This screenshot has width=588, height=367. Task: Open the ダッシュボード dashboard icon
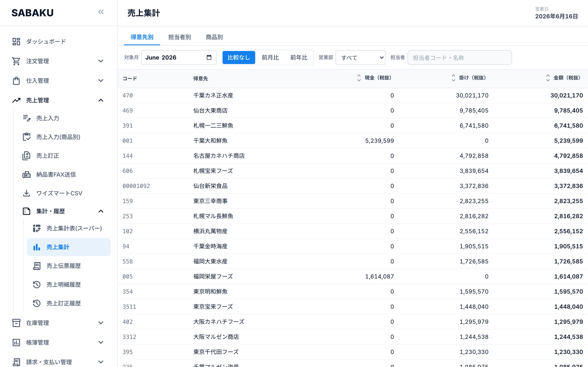click(x=16, y=42)
